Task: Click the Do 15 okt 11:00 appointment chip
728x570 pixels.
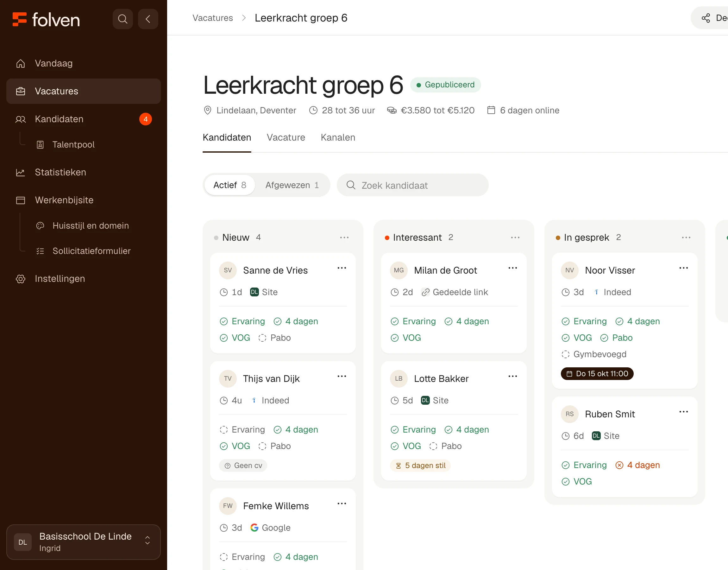Action: coord(597,374)
